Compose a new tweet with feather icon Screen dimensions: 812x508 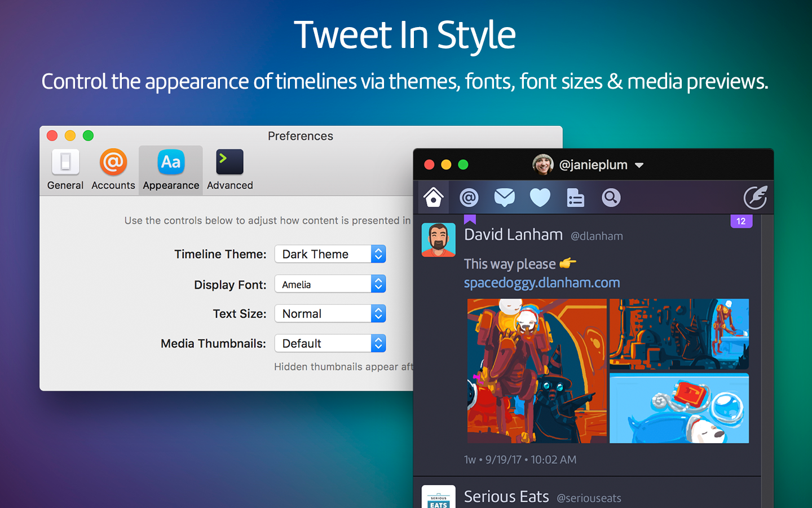click(756, 198)
